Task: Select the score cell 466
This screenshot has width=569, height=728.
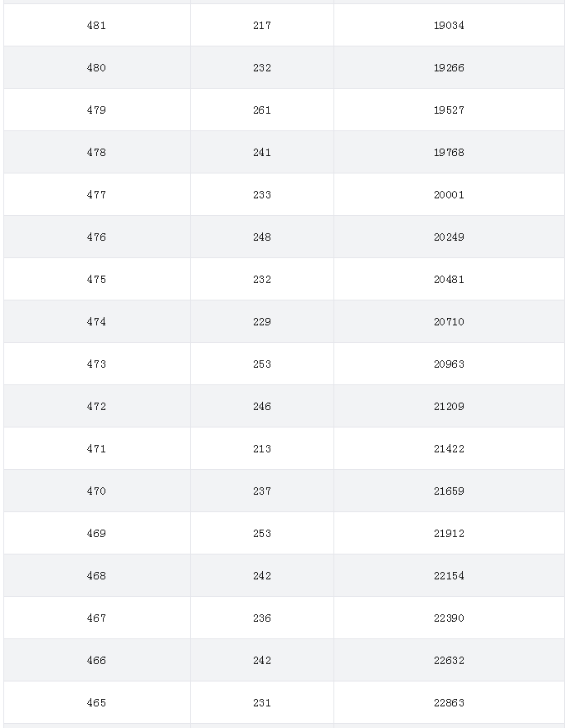Action: coord(96,660)
